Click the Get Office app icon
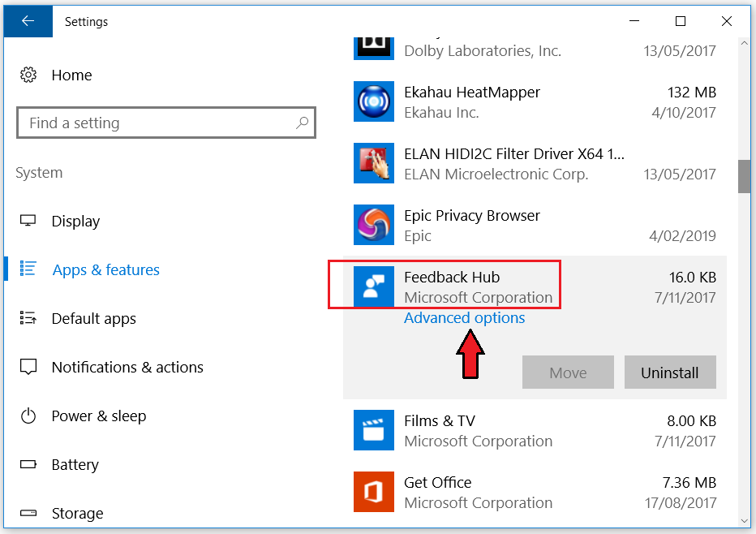 click(374, 492)
